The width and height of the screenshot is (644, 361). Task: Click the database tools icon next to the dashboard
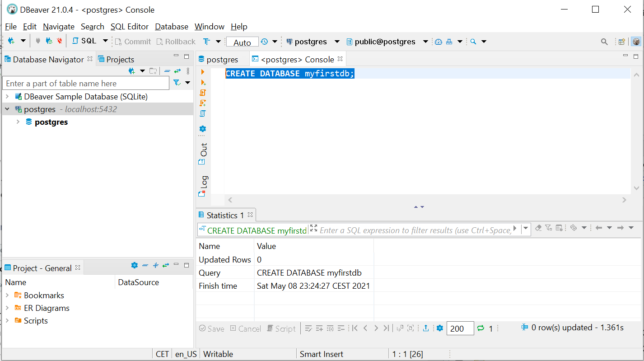pos(449,42)
